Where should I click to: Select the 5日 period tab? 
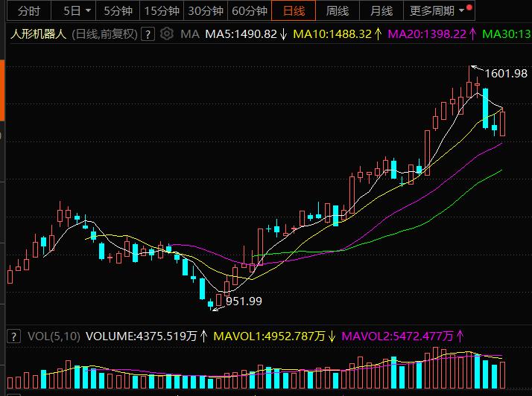coord(72,11)
